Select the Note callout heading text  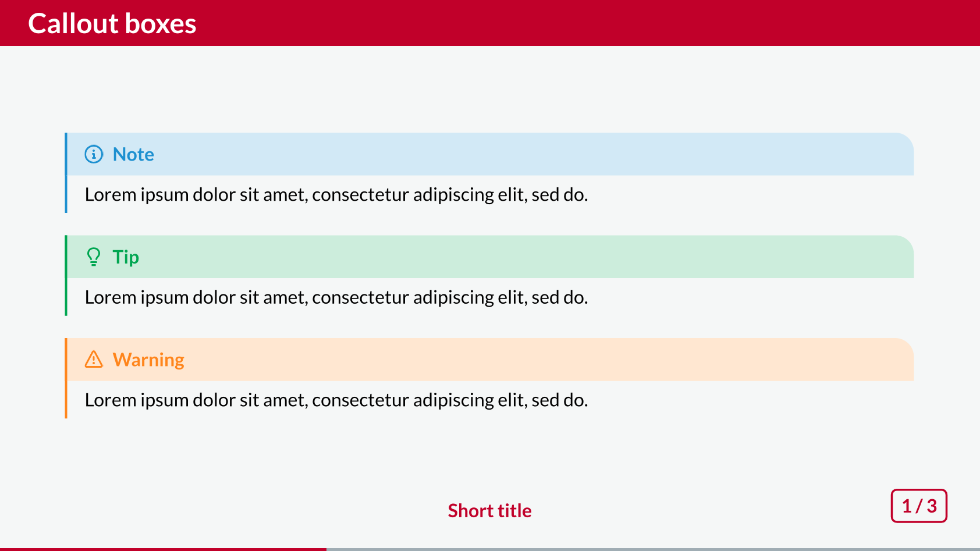pos(133,154)
